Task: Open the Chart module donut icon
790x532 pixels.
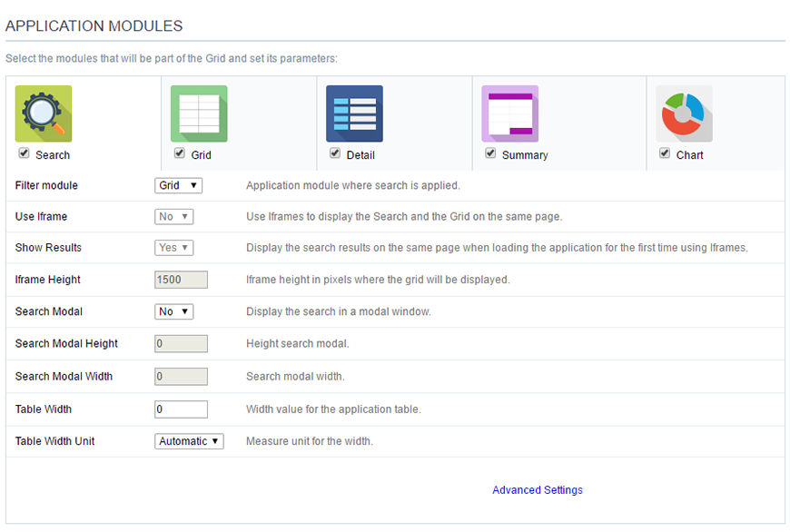Action: tap(683, 112)
